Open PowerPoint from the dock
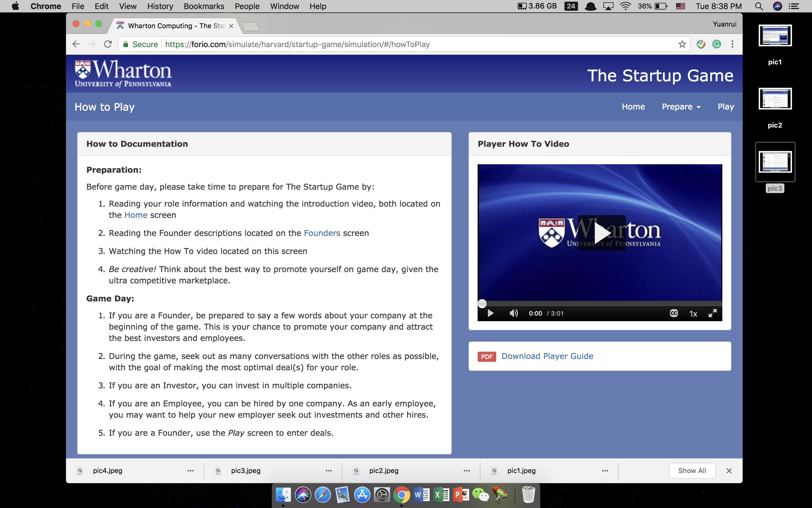The width and height of the screenshot is (812, 508). 461,495
